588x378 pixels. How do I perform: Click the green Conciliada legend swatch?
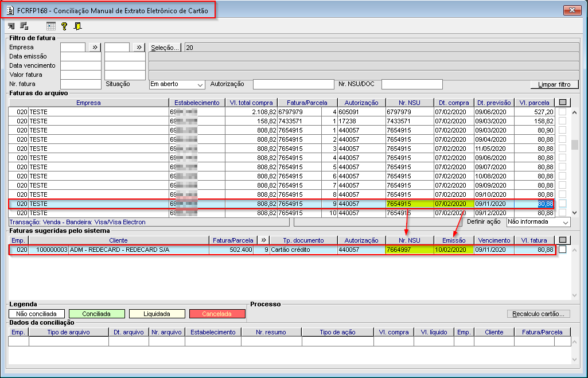(x=96, y=314)
